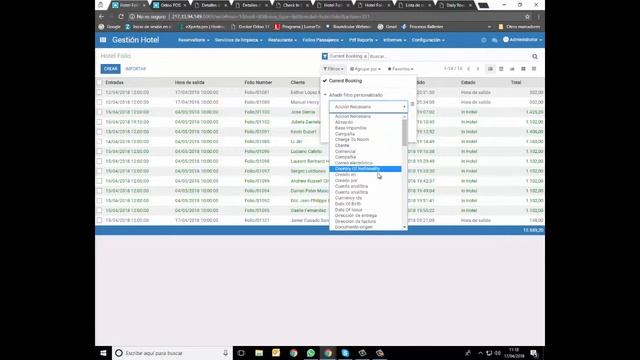The width and height of the screenshot is (640, 360).
Task: Open the Odoo apps grid menu icon
Action: pyautogui.click(x=103, y=40)
